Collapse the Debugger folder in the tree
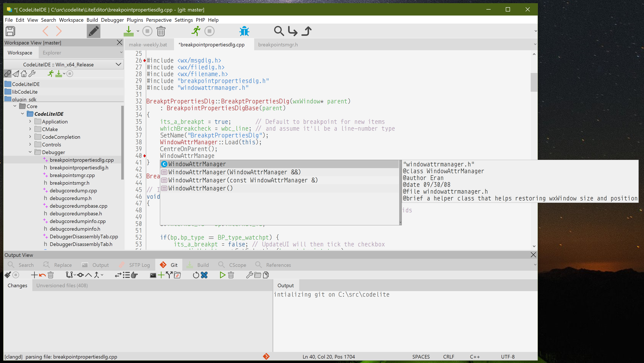This screenshot has height=363, width=644. (x=30, y=152)
